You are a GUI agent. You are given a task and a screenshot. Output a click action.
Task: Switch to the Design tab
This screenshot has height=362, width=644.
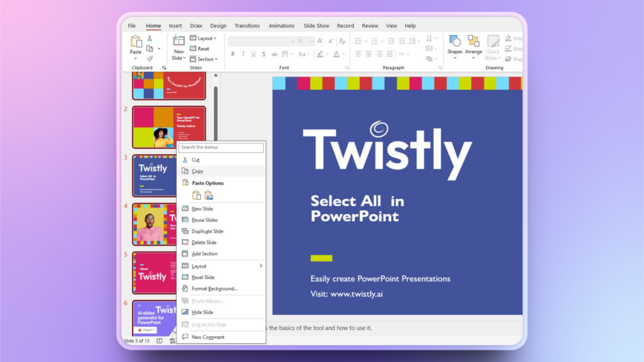218,25
